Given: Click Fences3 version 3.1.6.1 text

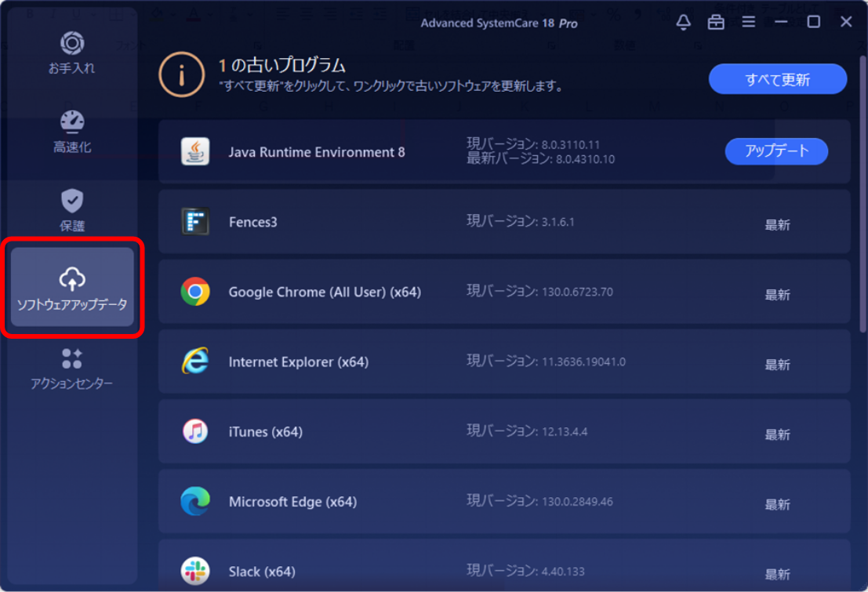Looking at the screenshot, I should click(521, 222).
